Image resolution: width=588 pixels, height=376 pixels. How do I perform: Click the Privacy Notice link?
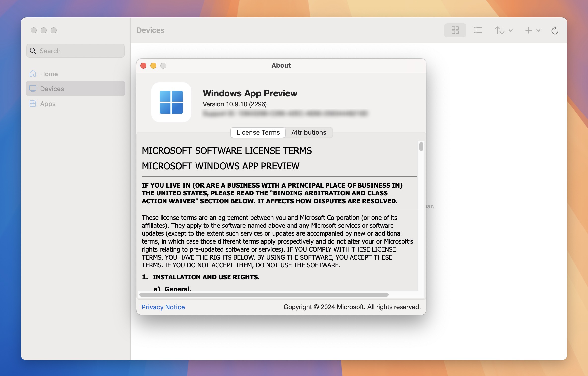click(163, 307)
